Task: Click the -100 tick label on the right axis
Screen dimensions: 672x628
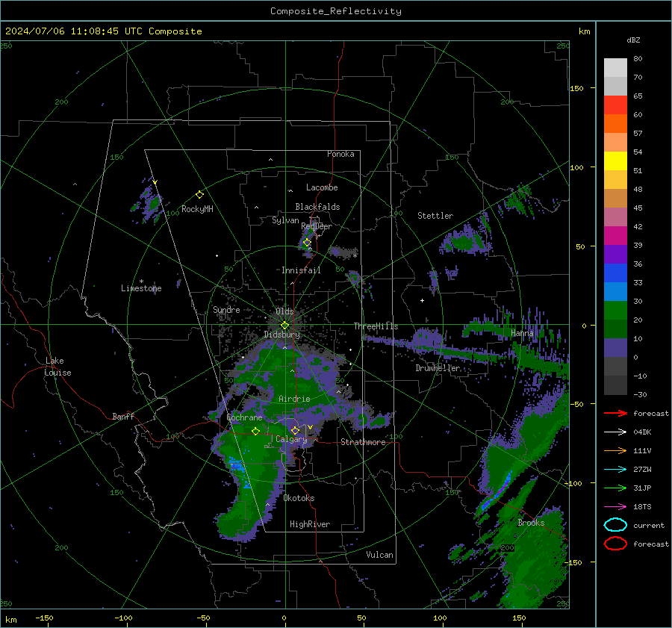Action: click(x=574, y=483)
